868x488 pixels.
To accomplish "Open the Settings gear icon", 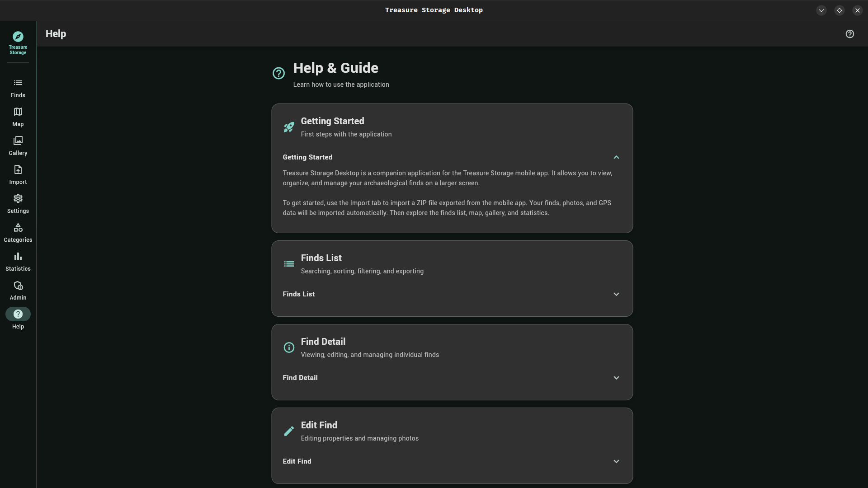I will tap(18, 198).
